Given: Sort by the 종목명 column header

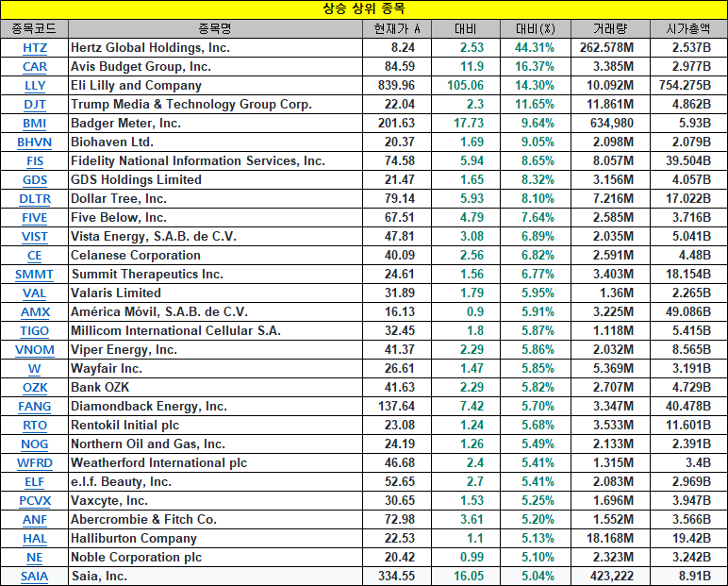Looking at the screenshot, I should (215, 29).
